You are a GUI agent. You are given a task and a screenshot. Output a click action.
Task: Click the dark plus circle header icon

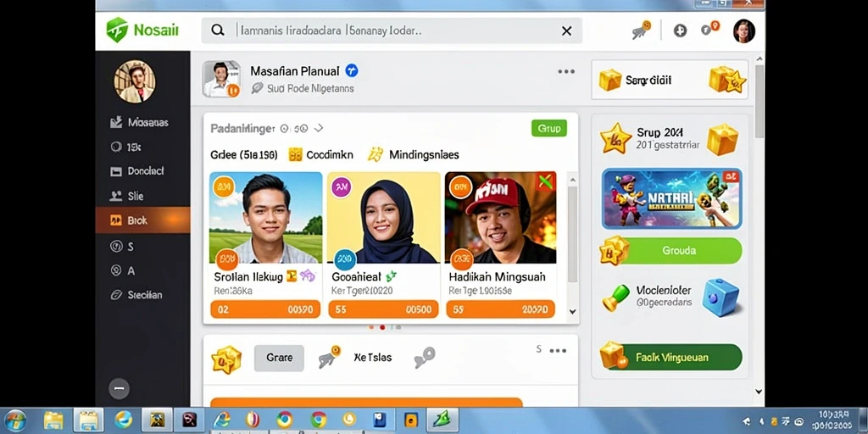tap(680, 31)
